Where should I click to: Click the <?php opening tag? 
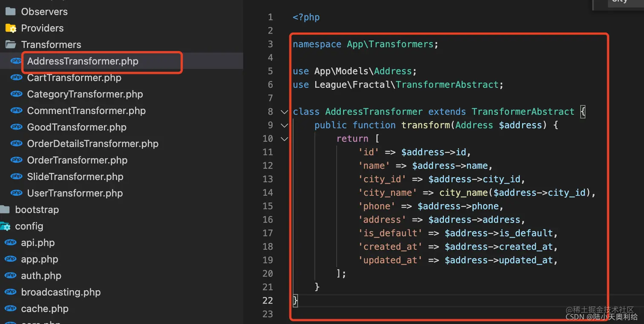(x=306, y=17)
